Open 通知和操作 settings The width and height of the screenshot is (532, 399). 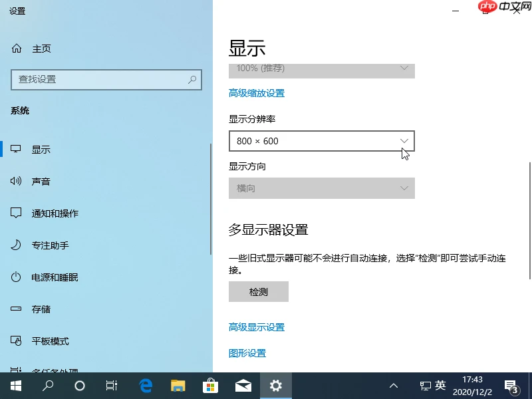pos(57,213)
